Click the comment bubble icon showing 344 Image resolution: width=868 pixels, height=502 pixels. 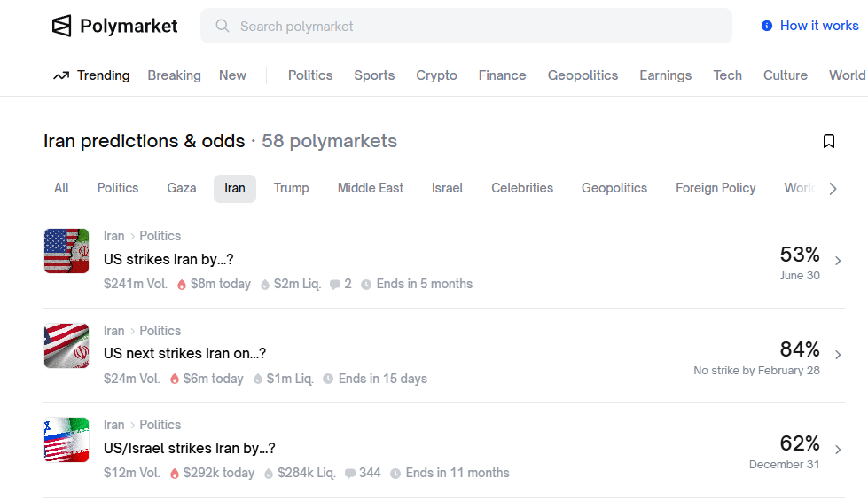tap(350, 474)
